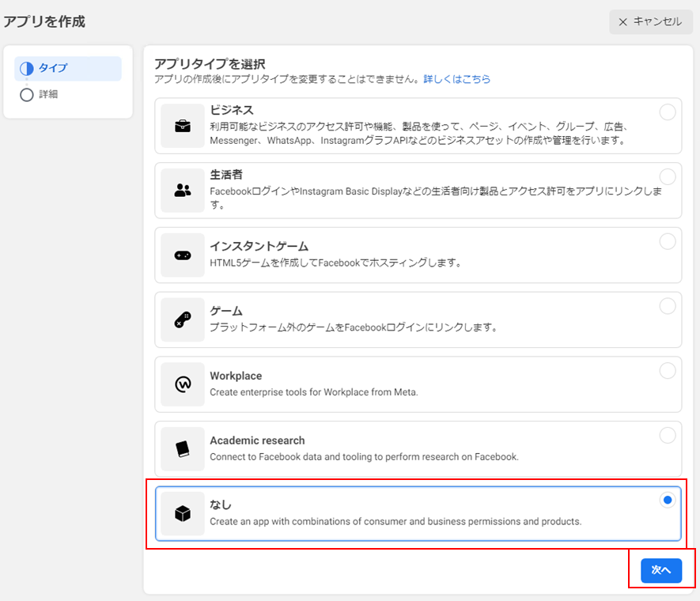Click the アプリを作成 page title

pyautogui.click(x=44, y=21)
